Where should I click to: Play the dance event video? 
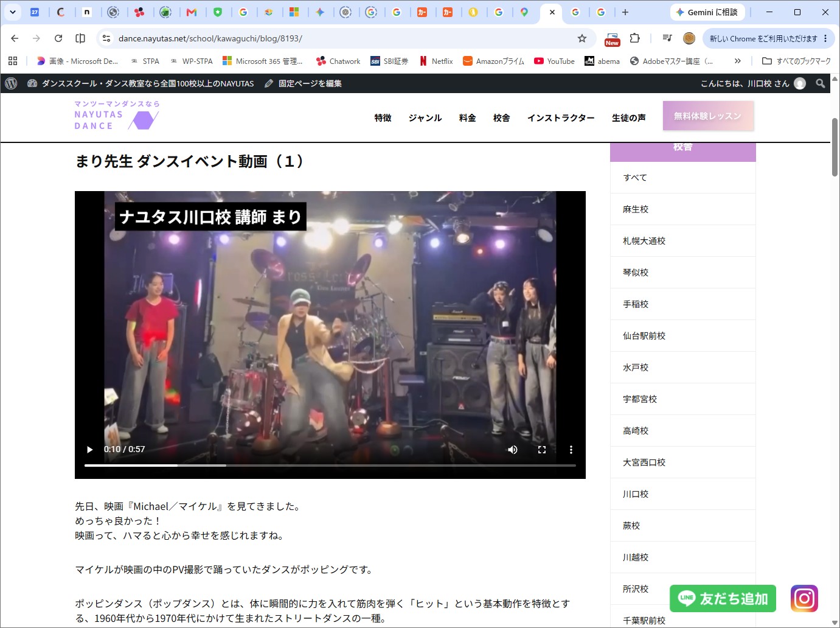click(x=90, y=450)
